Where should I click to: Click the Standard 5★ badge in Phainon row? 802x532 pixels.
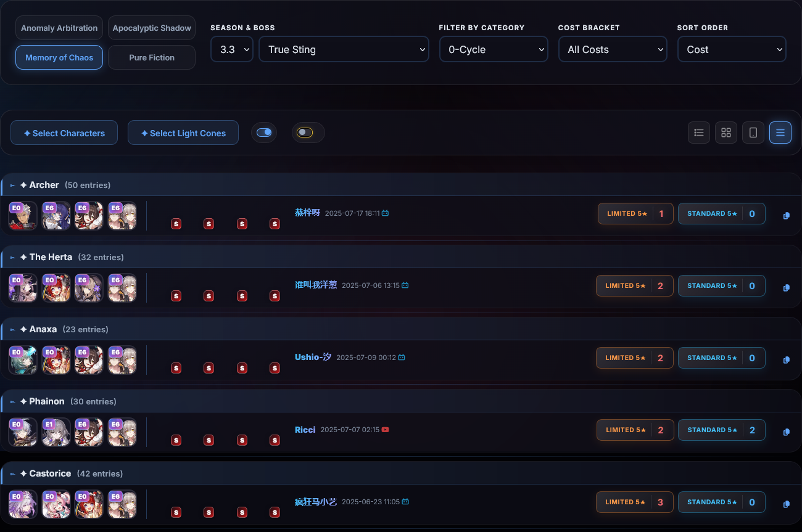tap(722, 430)
